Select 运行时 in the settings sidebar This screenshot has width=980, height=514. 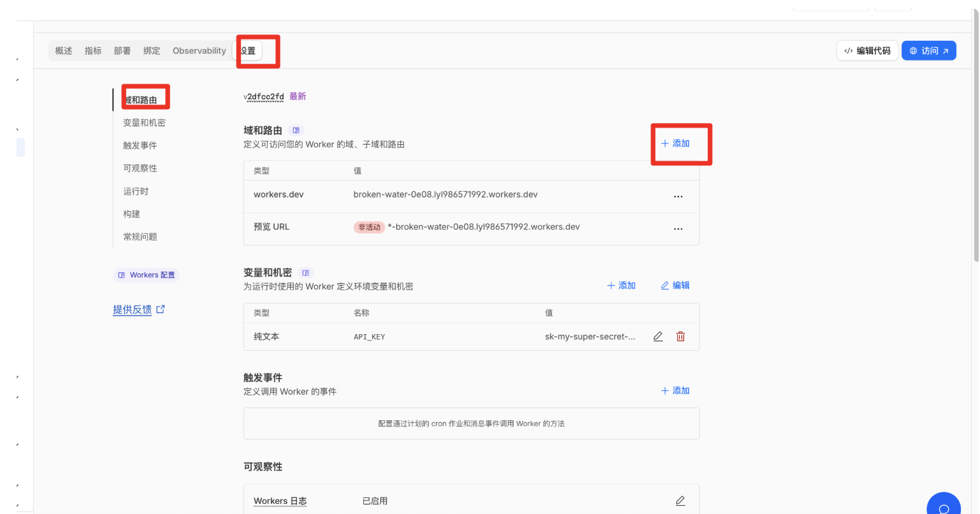(x=136, y=191)
